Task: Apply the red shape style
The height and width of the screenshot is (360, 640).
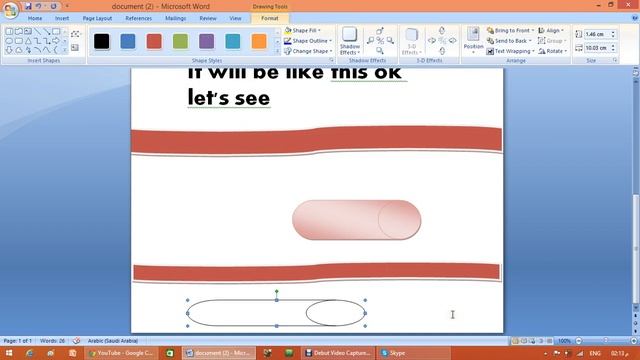Action: [154, 41]
